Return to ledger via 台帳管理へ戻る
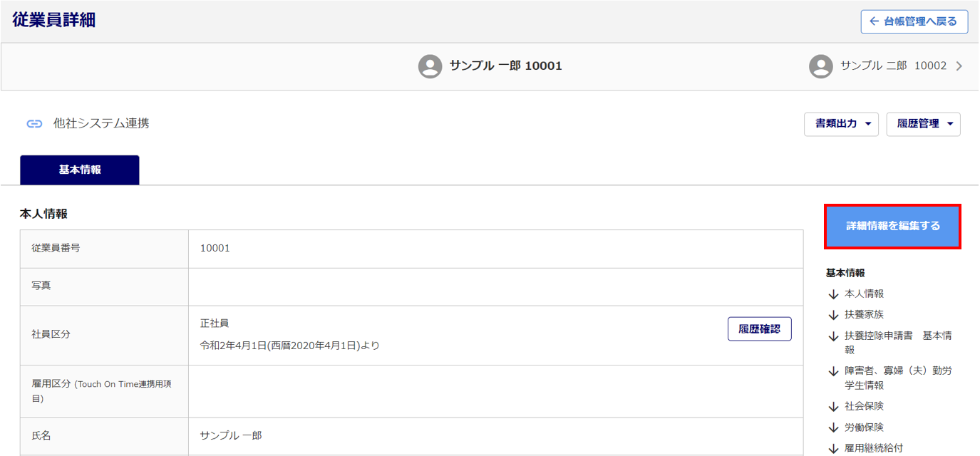Screen dimensions: 980x456 point(914,21)
